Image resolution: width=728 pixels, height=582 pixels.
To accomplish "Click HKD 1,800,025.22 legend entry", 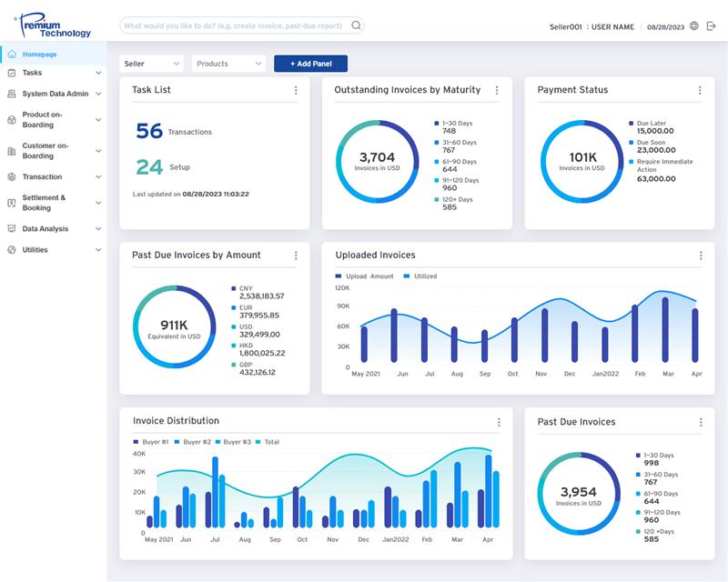I will point(258,349).
